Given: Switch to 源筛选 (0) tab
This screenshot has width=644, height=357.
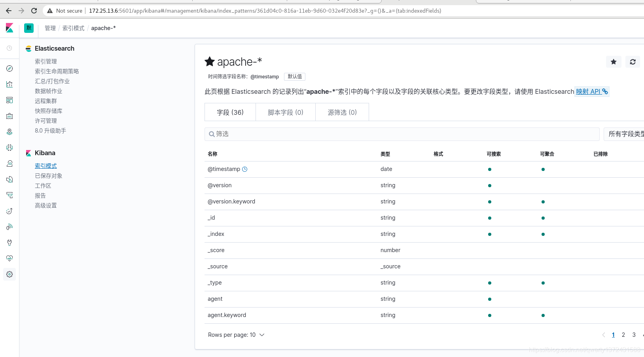Looking at the screenshot, I should tap(342, 112).
